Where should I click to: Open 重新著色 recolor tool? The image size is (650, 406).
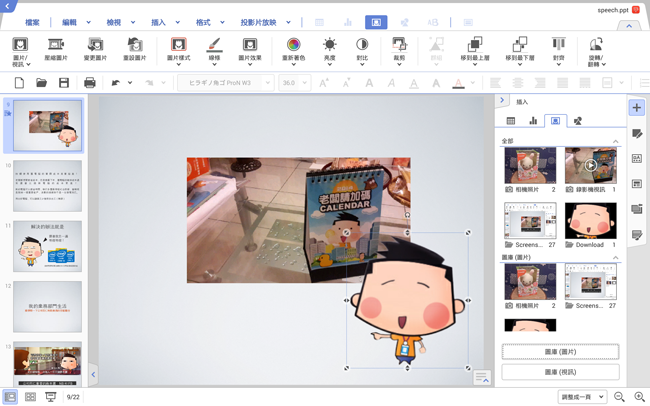tap(293, 45)
